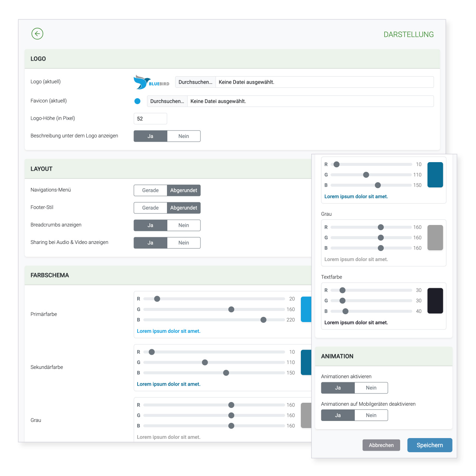Click overlay Grau R slider handle

tap(380, 227)
